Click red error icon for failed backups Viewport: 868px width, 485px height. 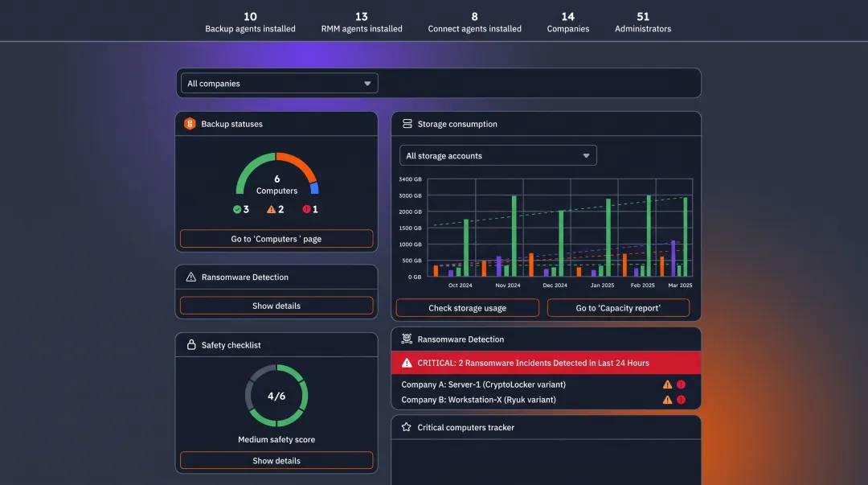coord(306,209)
